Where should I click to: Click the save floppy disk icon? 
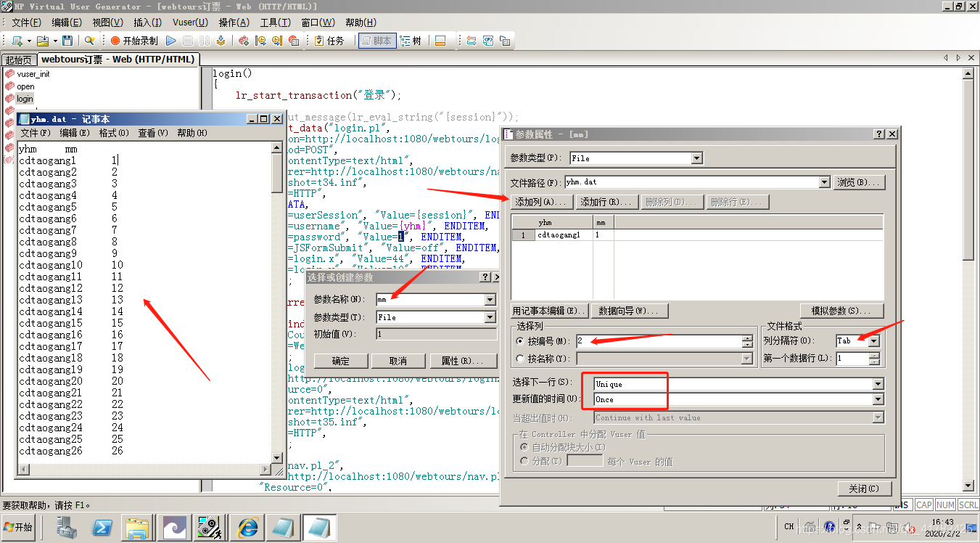click(x=67, y=41)
